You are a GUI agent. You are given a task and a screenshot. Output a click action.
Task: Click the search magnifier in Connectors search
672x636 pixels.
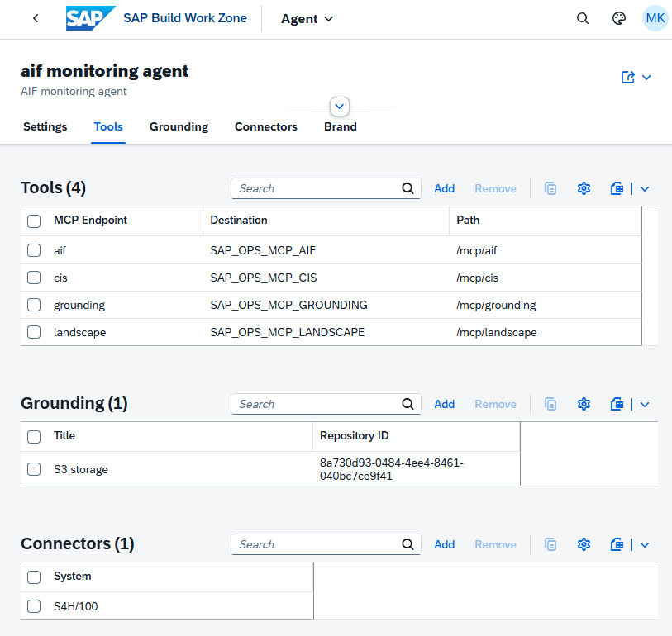[x=407, y=544]
